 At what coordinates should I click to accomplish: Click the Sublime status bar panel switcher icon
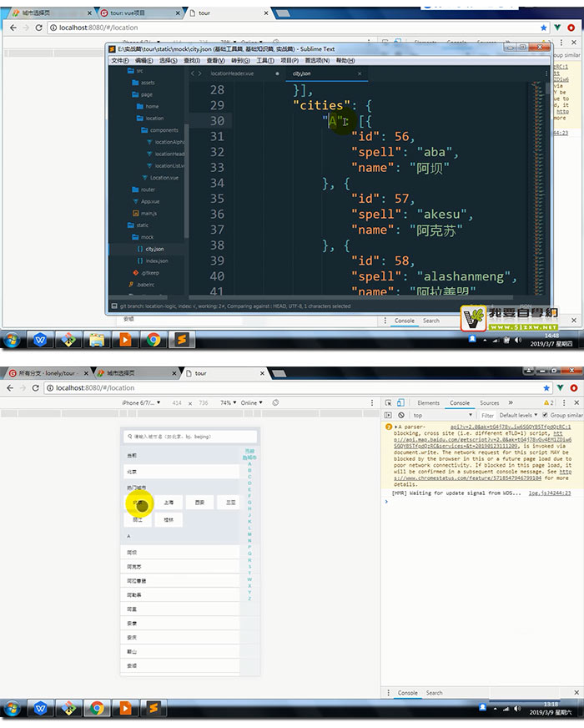click(x=114, y=306)
